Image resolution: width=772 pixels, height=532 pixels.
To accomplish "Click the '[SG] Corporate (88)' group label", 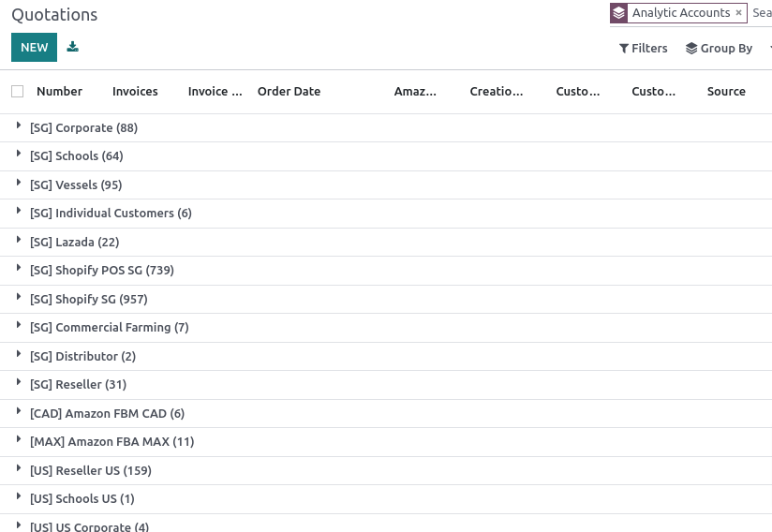I will (x=83, y=128).
